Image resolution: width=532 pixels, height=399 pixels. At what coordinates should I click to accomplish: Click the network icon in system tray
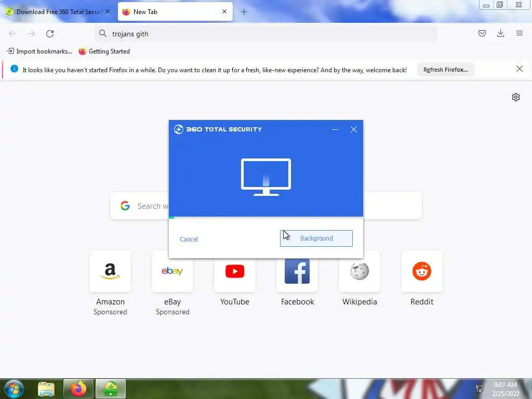(480, 389)
